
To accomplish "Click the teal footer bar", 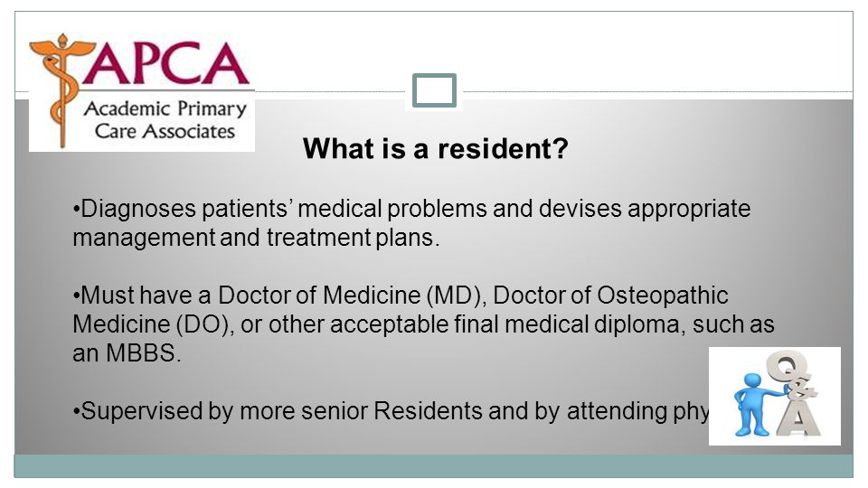I will [x=434, y=466].
